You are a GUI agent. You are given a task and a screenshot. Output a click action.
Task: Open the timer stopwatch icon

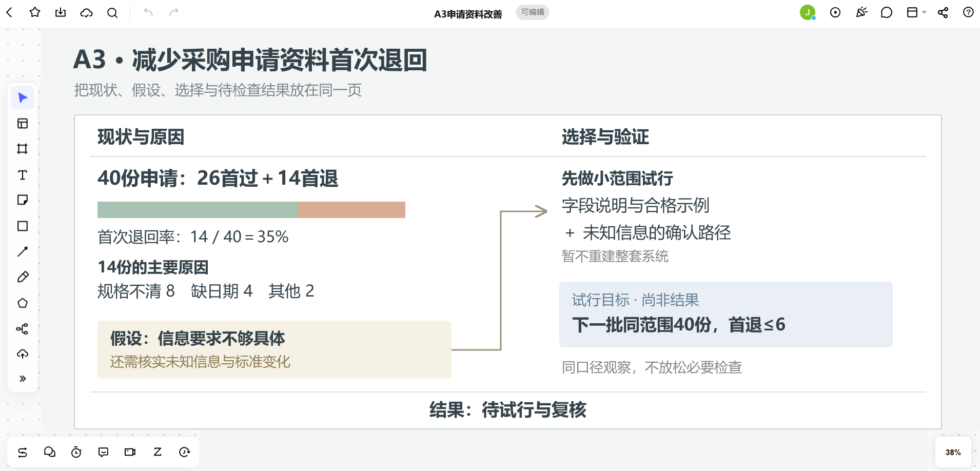pos(76,452)
